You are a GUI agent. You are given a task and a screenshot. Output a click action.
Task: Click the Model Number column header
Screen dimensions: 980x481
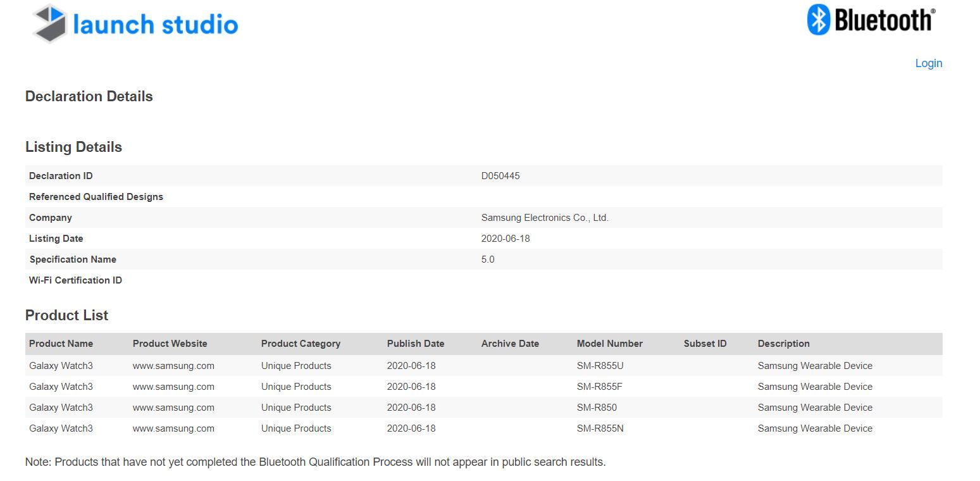(609, 344)
